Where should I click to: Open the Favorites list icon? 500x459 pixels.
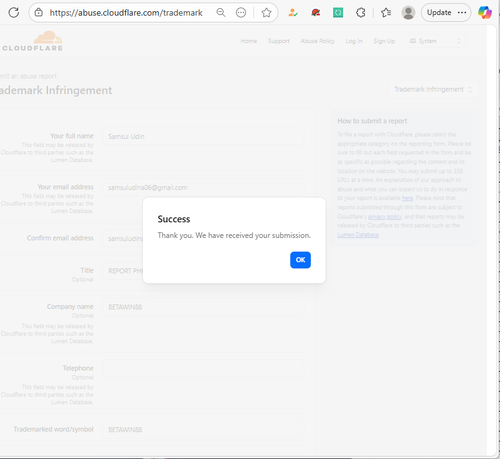(x=386, y=13)
